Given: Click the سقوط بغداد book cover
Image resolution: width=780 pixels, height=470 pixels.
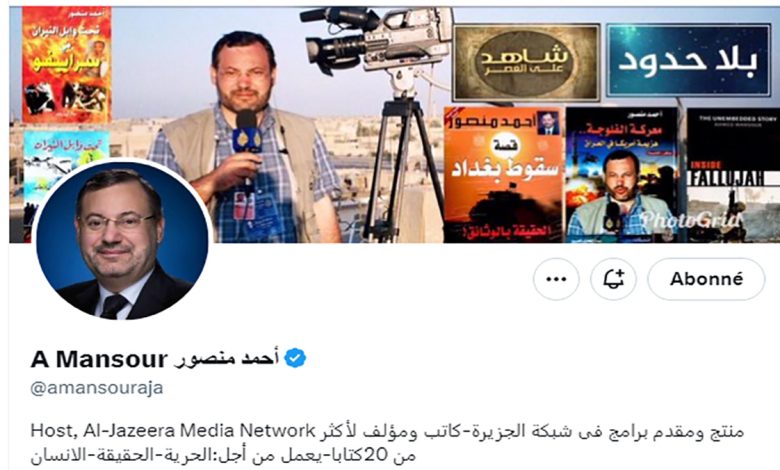Looking at the screenshot, I should [503, 175].
